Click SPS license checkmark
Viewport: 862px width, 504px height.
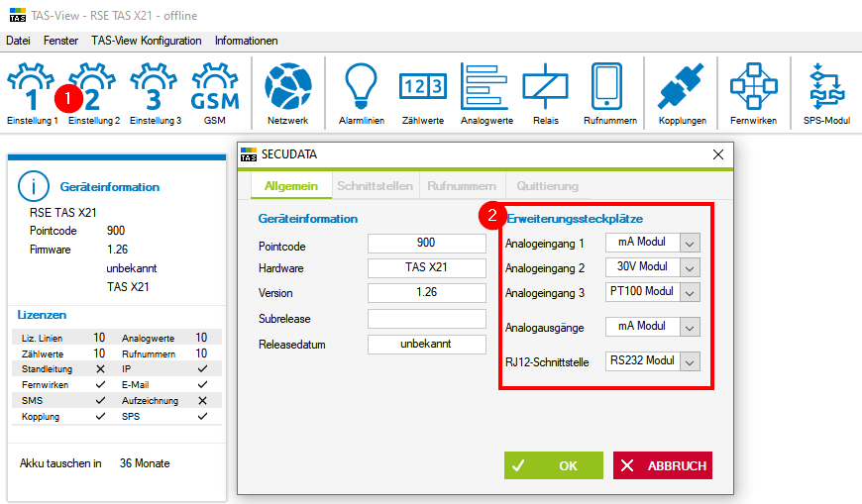(202, 417)
